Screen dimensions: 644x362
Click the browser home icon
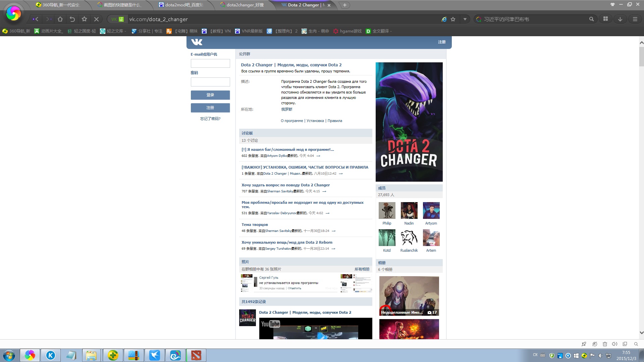click(x=60, y=19)
